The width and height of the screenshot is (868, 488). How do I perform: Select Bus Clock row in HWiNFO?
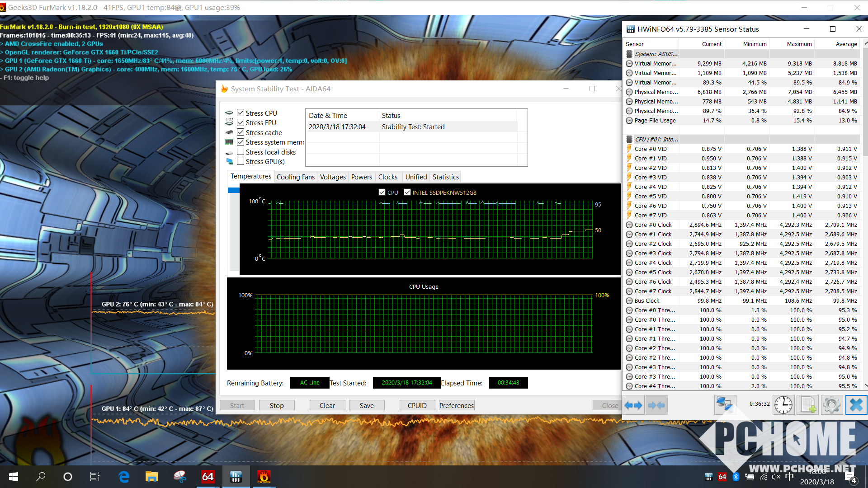741,300
